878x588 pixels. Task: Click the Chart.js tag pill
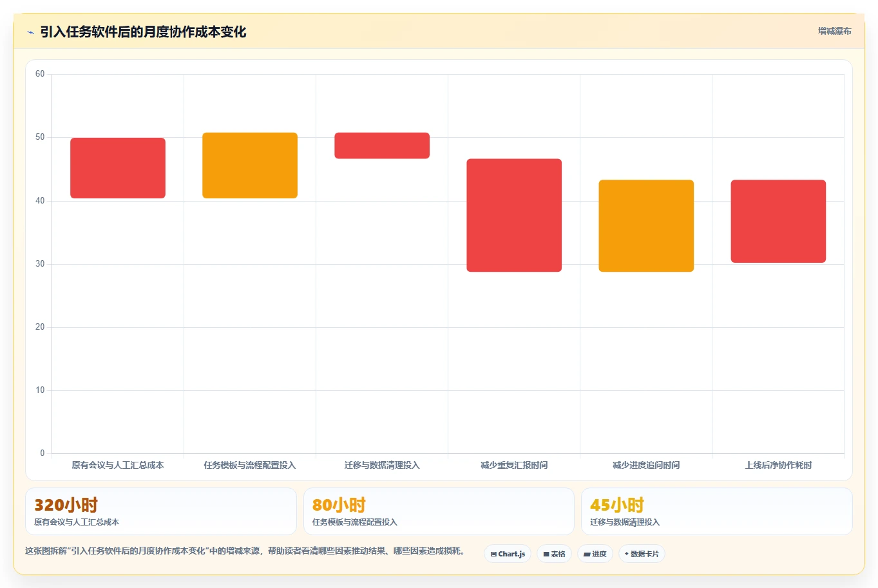[508, 554]
